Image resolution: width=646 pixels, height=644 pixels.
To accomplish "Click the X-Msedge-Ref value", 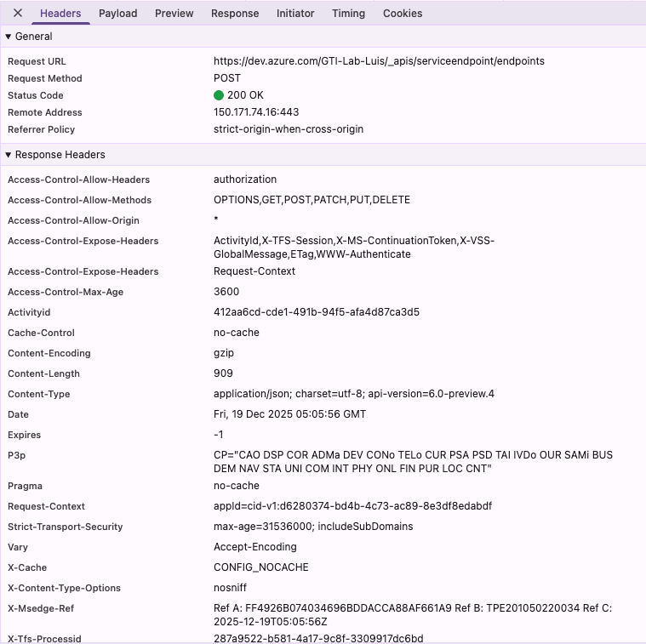I will click(x=413, y=615).
